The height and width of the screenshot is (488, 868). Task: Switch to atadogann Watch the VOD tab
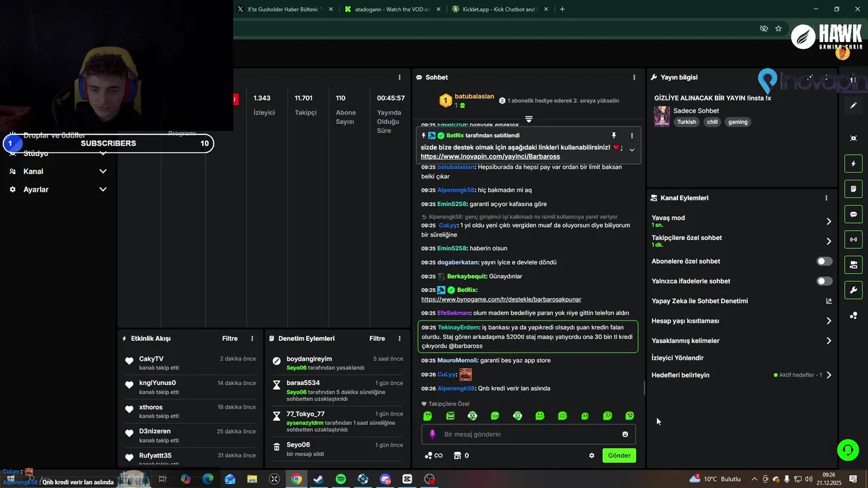coord(391,9)
